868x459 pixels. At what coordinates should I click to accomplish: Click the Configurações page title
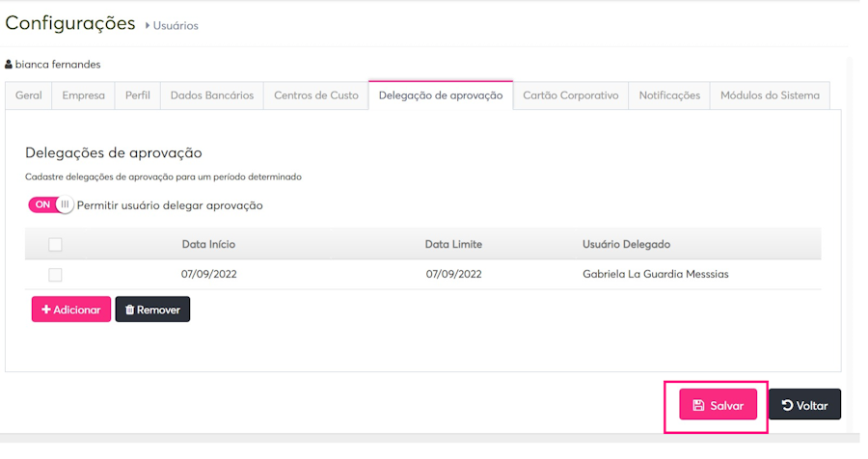(70, 23)
